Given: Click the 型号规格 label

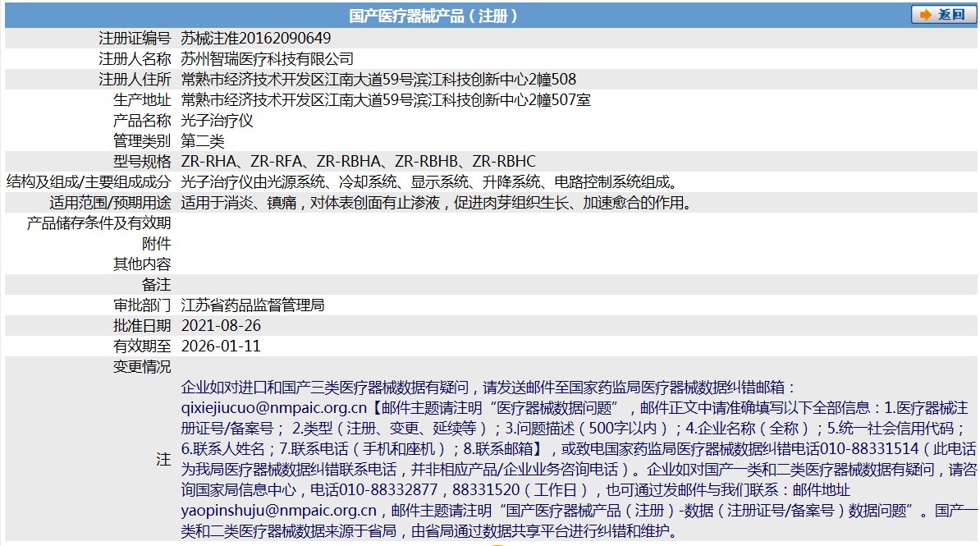Looking at the screenshot, I should pyautogui.click(x=142, y=162).
